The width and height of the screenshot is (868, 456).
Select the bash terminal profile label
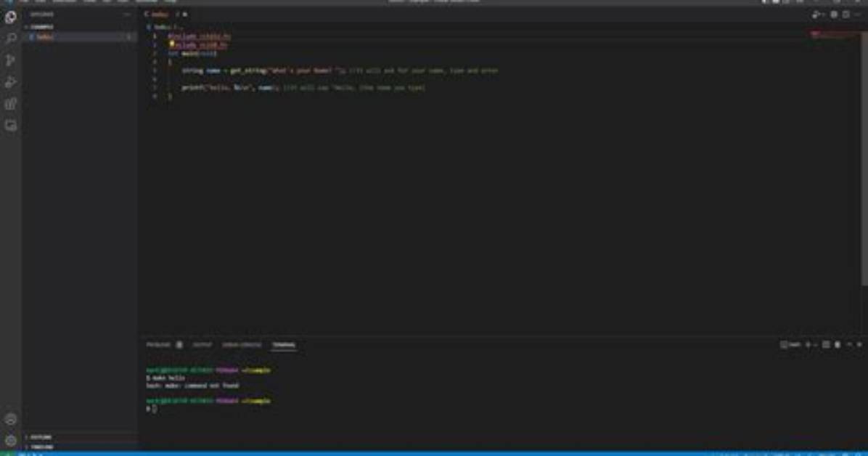[x=790, y=345]
